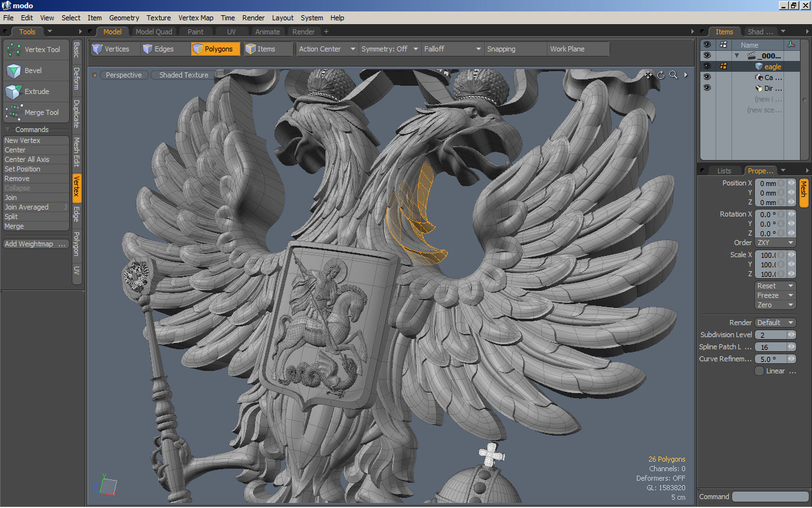The width and height of the screenshot is (812, 508).
Task: Adjust the Curve Refinement slider arrows
Action: [x=791, y=359]
